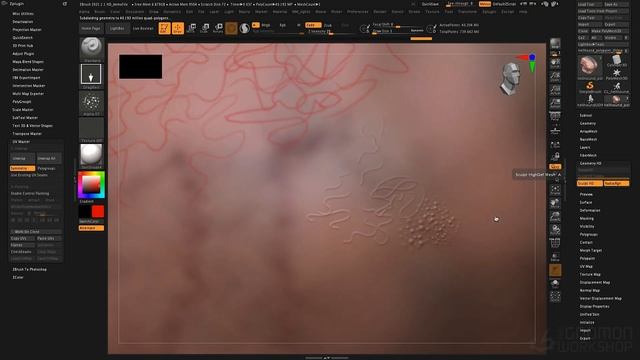The width and height of the screenshot is (640, 360).
Task: Click the Unwrap All button
Action: click(x=49, y=158)
